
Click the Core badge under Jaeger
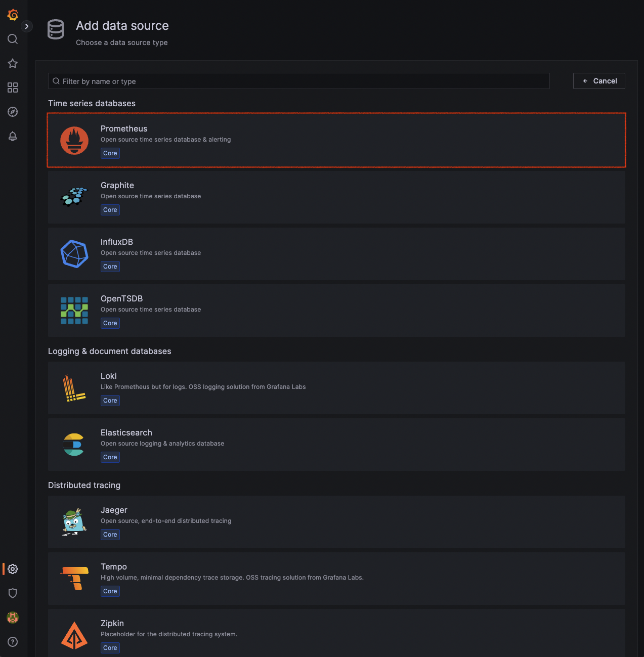[x=110, y=535]
